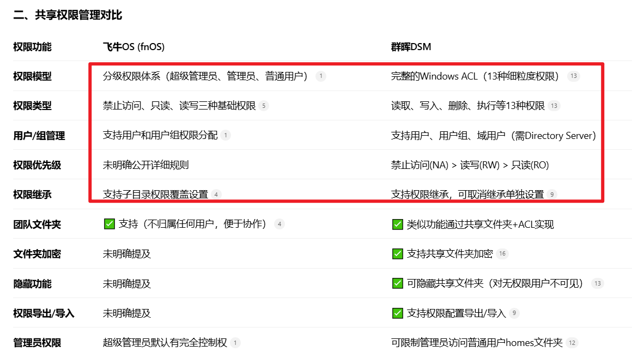Open citation 1 after 超级管理员默认有完全控制权

tap(235, 343)
